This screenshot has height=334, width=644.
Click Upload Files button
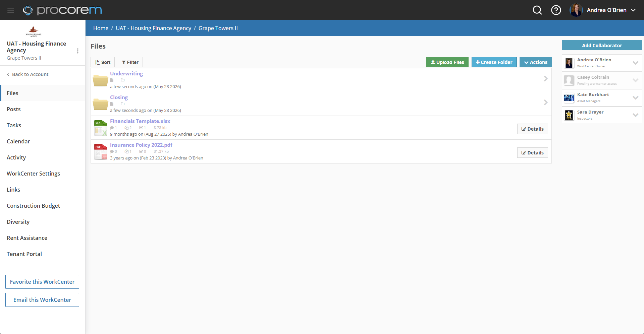pos(447,62)
